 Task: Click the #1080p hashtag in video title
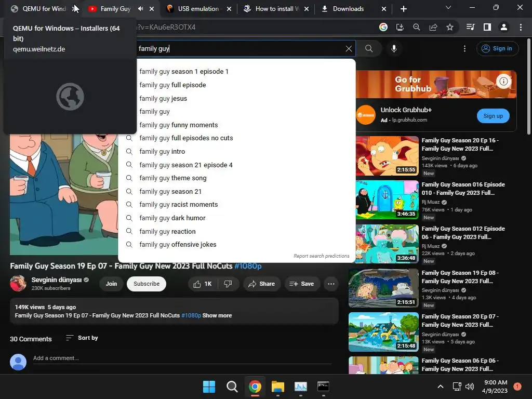pyautogui.click(x=248, y=266)
